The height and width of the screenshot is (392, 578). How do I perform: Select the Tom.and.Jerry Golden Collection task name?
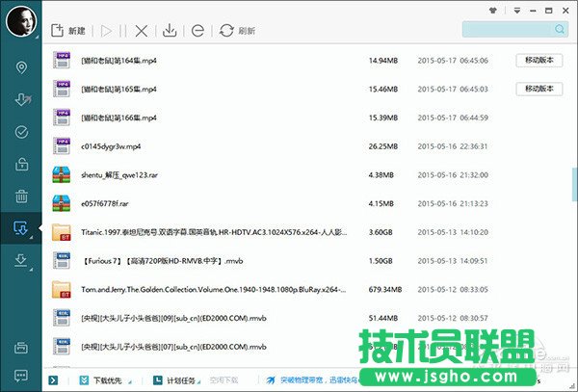point(214,290)
